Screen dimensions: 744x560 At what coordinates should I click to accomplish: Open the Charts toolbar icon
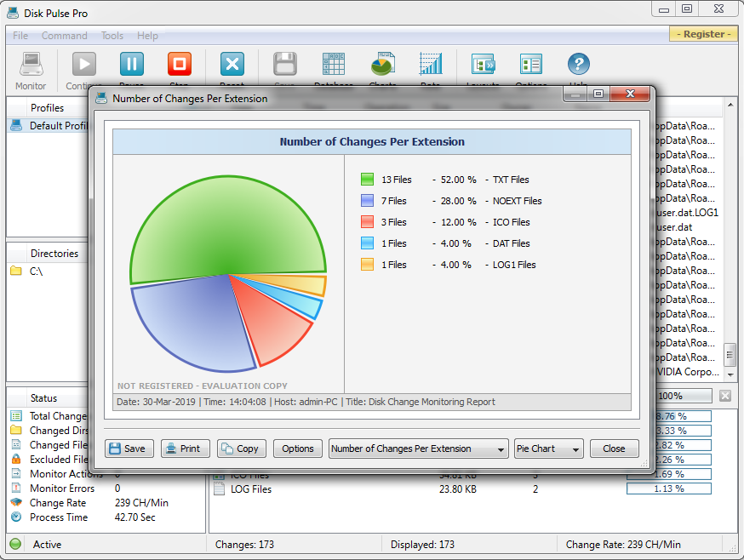(x=382, y=65)
